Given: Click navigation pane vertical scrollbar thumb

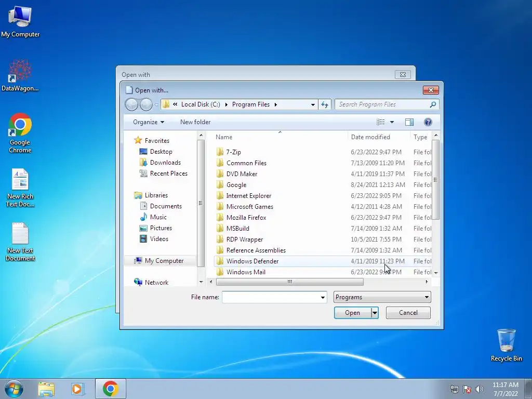Looking at the screenshot, I should pyautogui.click(x=201, y=204).
